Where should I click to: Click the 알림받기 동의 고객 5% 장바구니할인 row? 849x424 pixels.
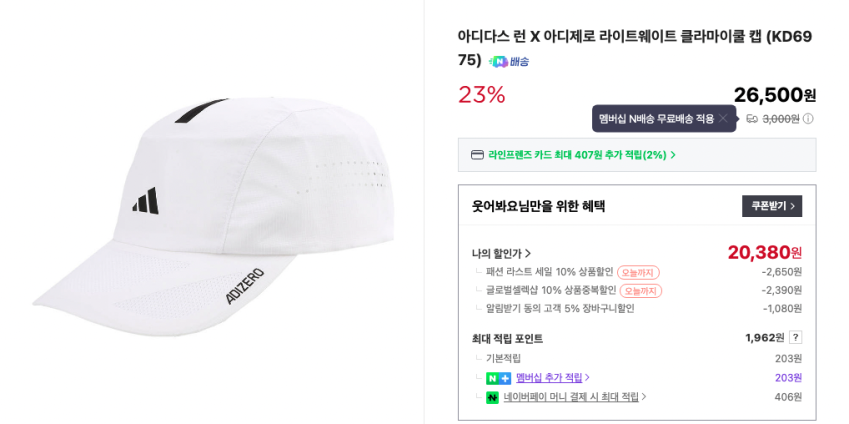560,309
